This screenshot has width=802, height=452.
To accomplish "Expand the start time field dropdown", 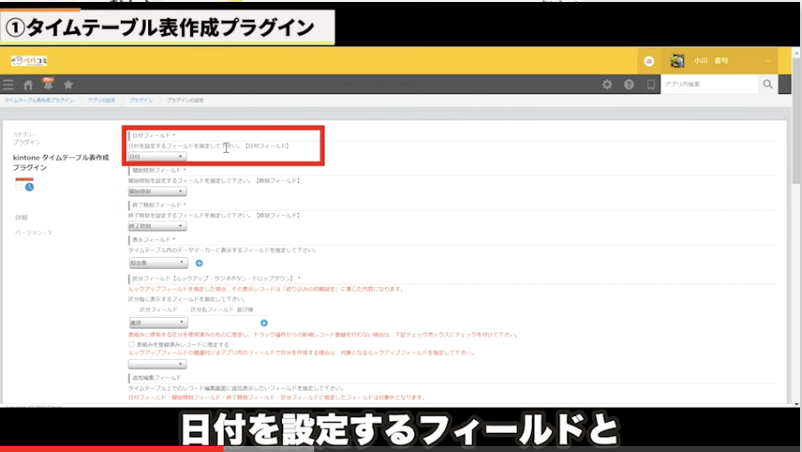I will pyautogui.click(x=157, y=191).
